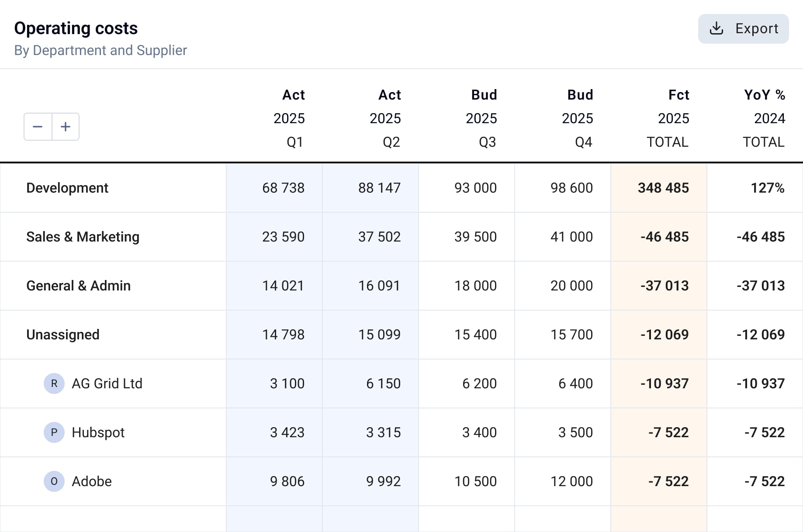Click the Fct 2025 TOTAL column header

pyautogui.click(x=673, y=118)
